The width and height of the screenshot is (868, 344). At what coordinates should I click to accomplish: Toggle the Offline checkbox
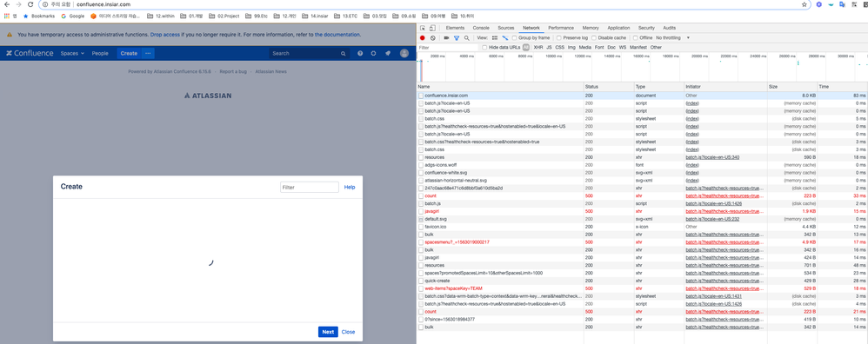pyautogui.click(x=636, y=38)
